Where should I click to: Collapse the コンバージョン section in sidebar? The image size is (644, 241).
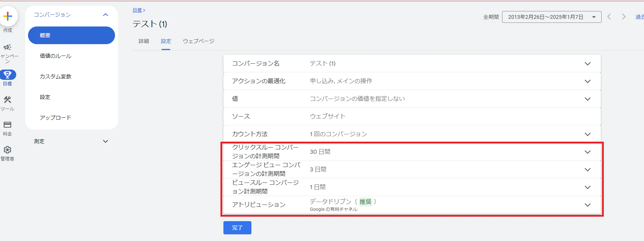[x=105, y=15]
